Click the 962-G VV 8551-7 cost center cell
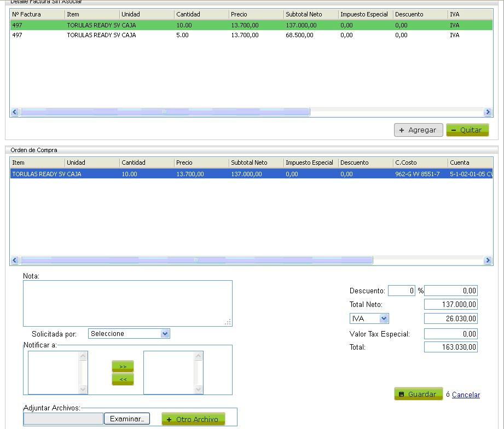504x429 pixels. (x=417, y=174)
